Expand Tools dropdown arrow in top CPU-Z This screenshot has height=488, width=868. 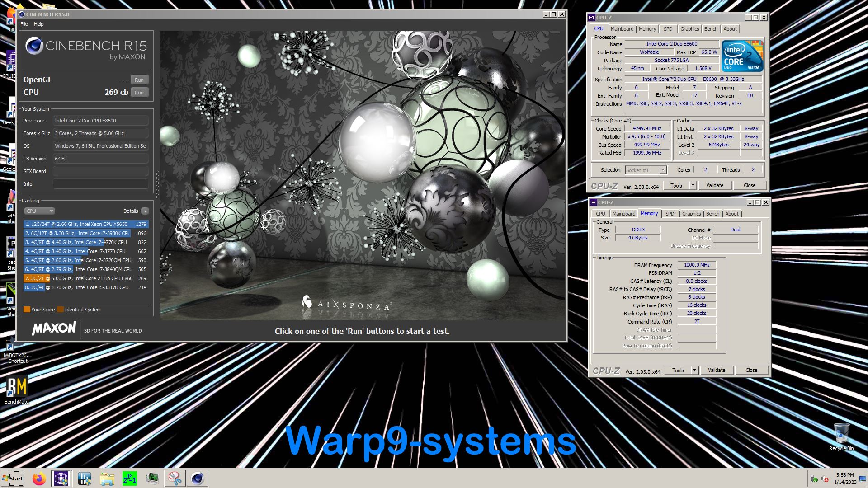(x=693, y=186)
